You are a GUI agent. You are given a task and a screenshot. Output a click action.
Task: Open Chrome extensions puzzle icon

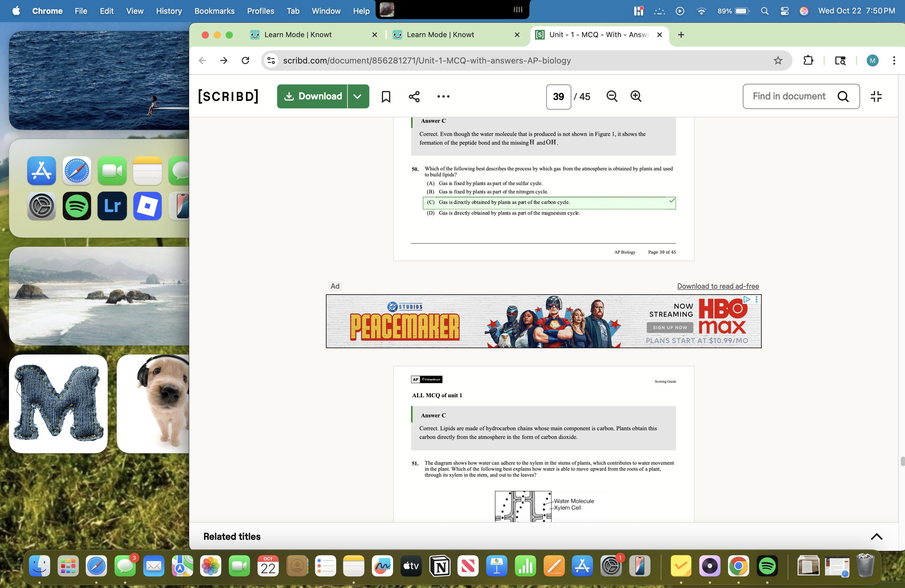tap(808, 60)
